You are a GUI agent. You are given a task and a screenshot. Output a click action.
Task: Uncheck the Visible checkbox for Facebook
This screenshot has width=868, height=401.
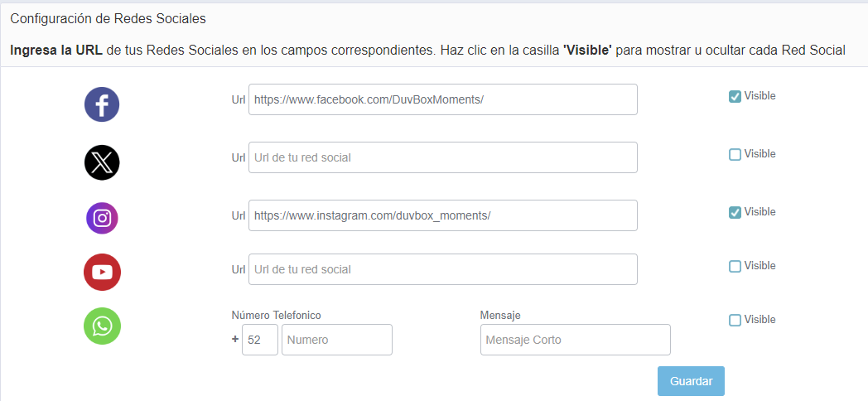(735, 96)
